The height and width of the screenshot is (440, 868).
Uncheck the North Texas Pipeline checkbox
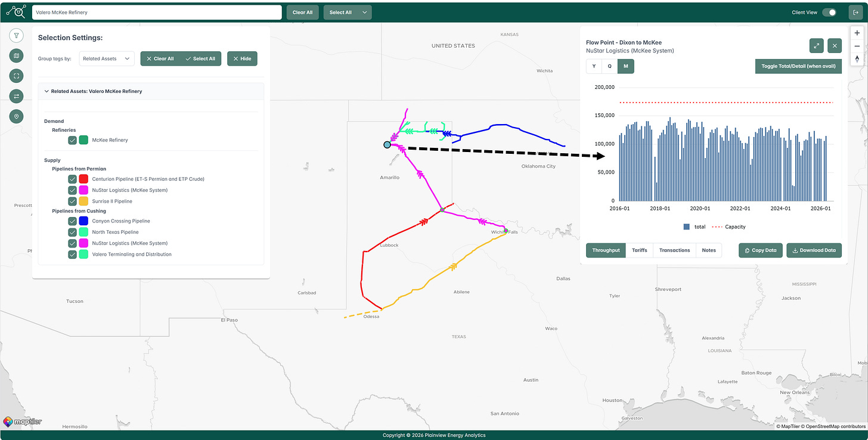pyautogui.click(x=72, y=232)
